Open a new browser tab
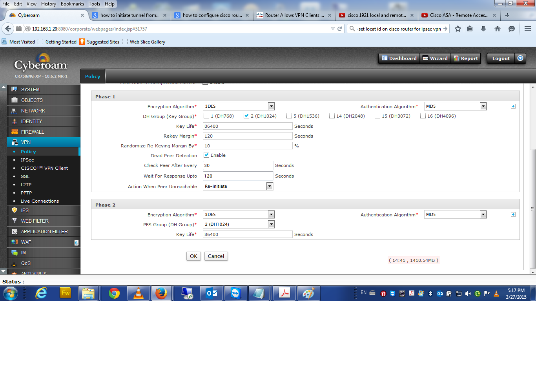This screenshot has width=536, height=392. pyautogui.click(x=507, y=15)
